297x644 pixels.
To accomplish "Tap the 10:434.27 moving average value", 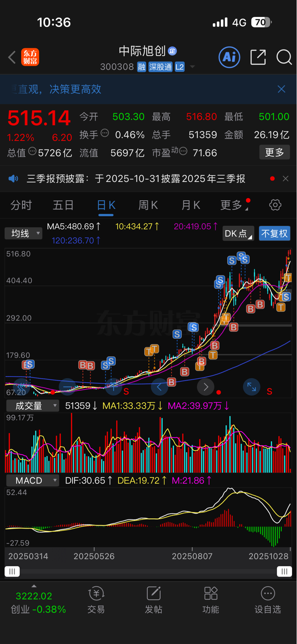I will pos(137,226).
